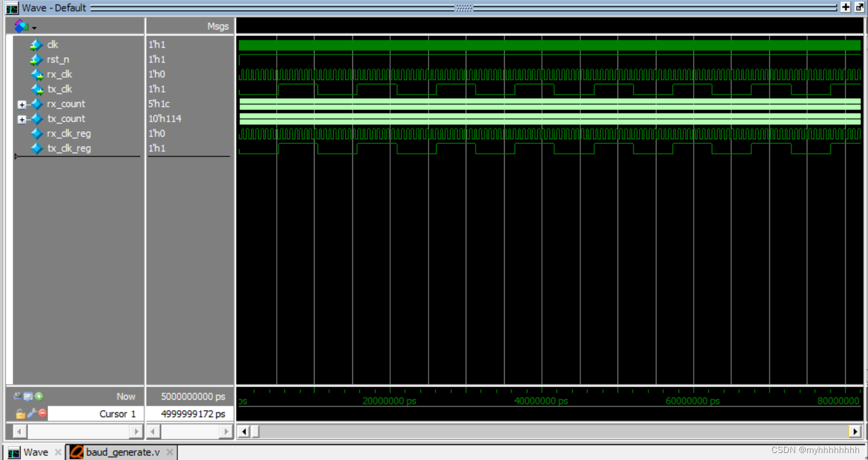Select the rx_clk signal name
The image size is (868, 460).
pos(59,74)
